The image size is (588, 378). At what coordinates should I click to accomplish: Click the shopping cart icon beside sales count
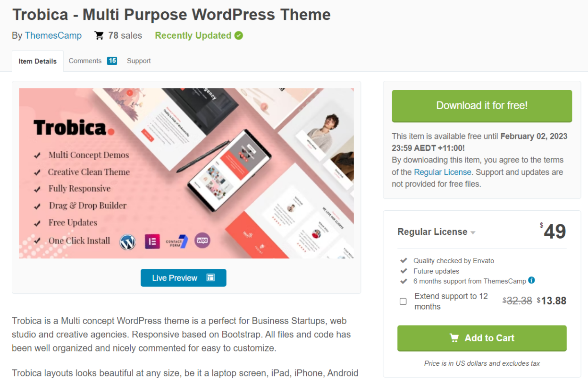click(99, 35)
